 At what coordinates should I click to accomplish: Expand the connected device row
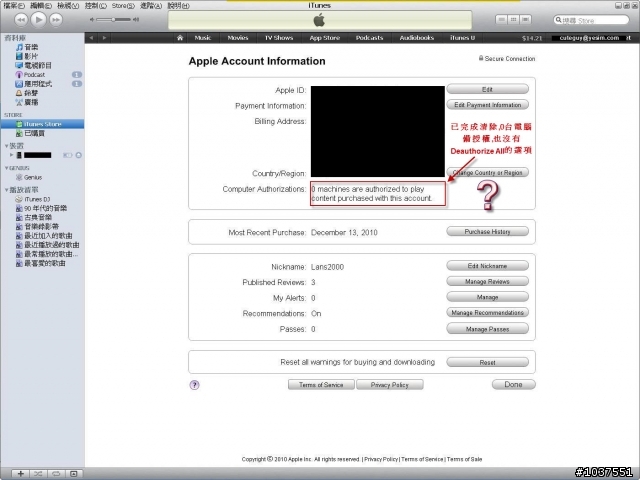(x=11, y=155)
